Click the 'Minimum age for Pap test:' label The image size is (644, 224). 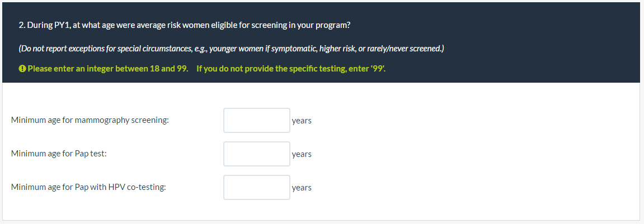(x=59, y=154)
